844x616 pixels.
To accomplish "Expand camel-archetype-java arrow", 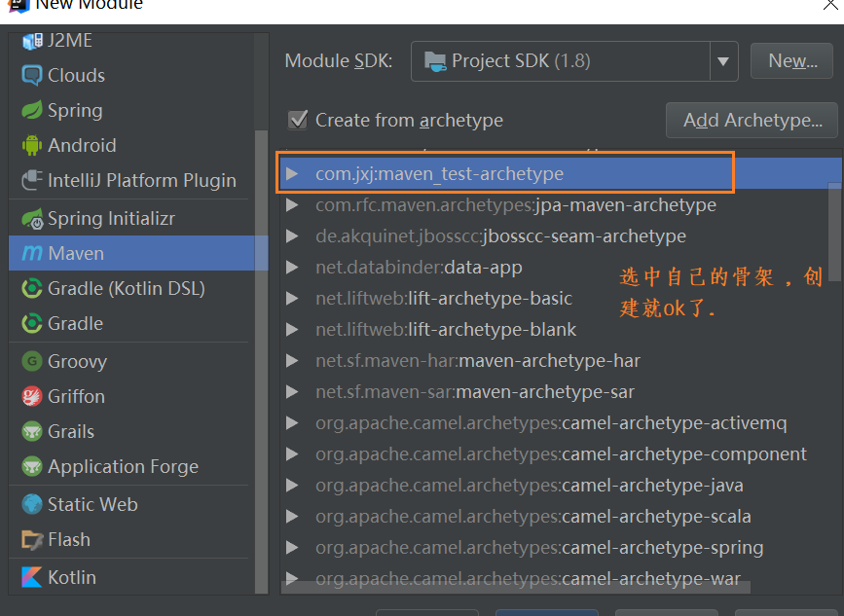I will [292, 486].
